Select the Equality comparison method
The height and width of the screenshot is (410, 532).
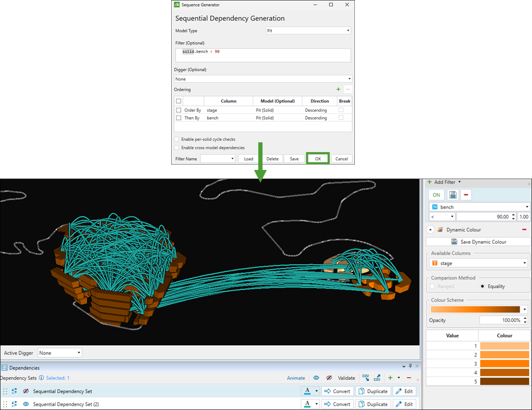pyautogui.click(x=483, y=286)
